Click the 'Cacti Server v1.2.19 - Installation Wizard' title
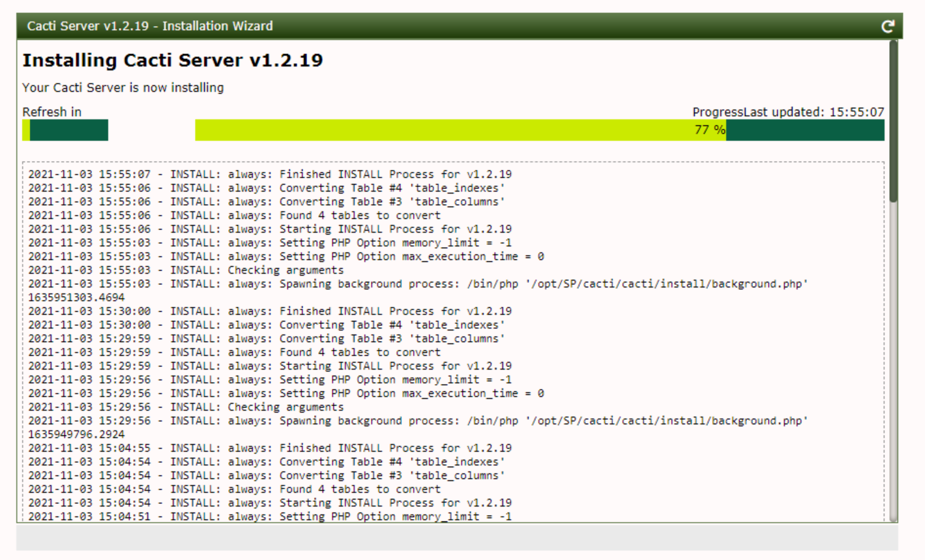This screenshot has width=925, height=560. [149, 25]
